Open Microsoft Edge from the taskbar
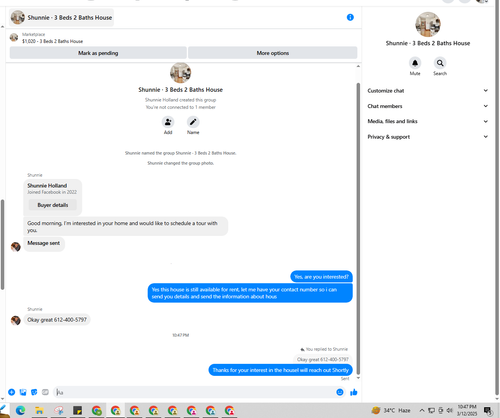Image resolution: width=500 pixels, height=418 pixels. click(x=20, y=410)
